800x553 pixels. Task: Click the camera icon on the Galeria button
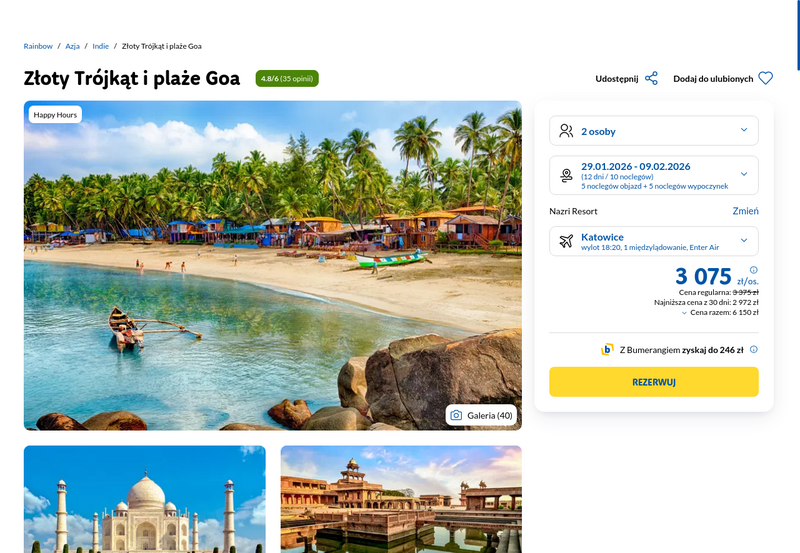(x=456, y=415)
